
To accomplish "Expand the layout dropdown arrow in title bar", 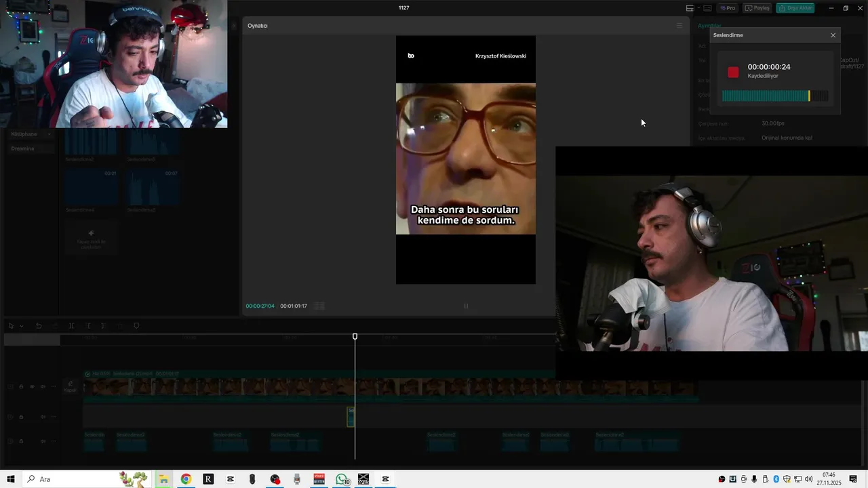I will click(x=698, y=8).
